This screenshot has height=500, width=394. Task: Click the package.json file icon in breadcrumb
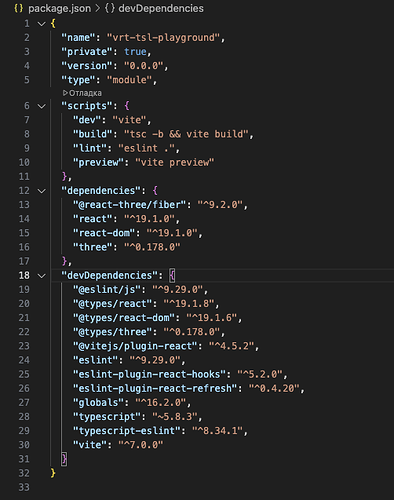18,8
